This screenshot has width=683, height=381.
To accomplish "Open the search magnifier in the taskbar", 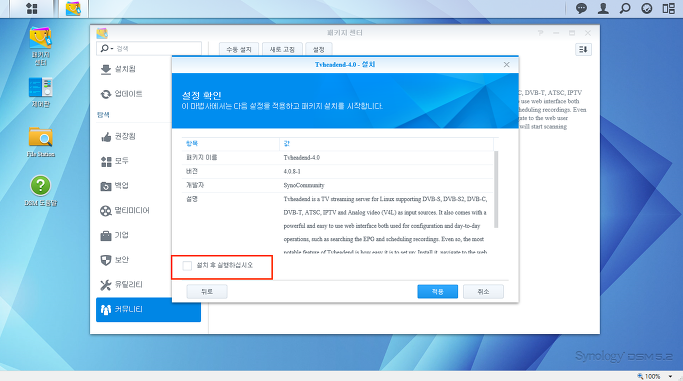I will [x=625, y=8].
